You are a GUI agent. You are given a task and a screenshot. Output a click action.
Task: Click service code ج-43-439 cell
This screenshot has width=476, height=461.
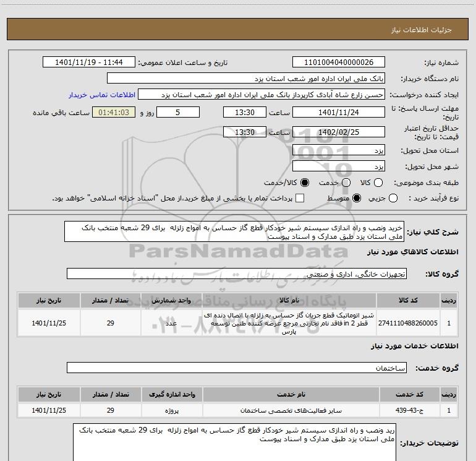click(409, 410)
